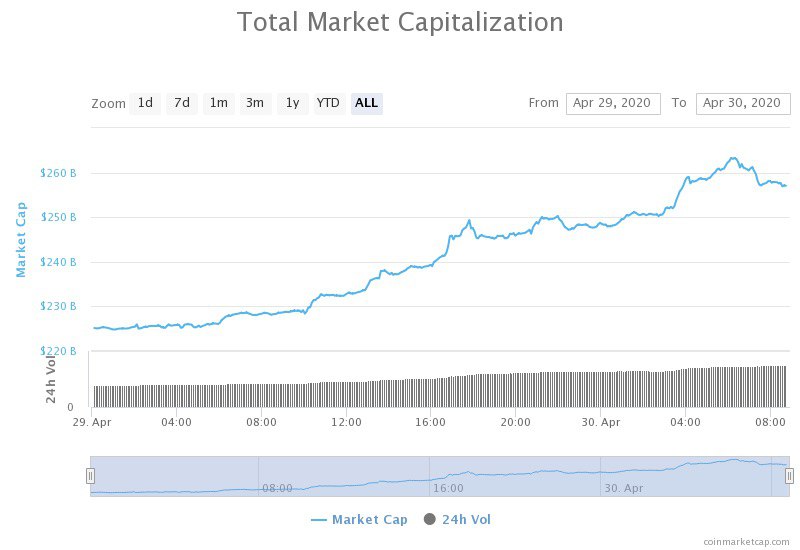The width and height of the screenshot is (800, 550).
Task: Click the Market Cap legend line icon
Action: coord(319,520)
